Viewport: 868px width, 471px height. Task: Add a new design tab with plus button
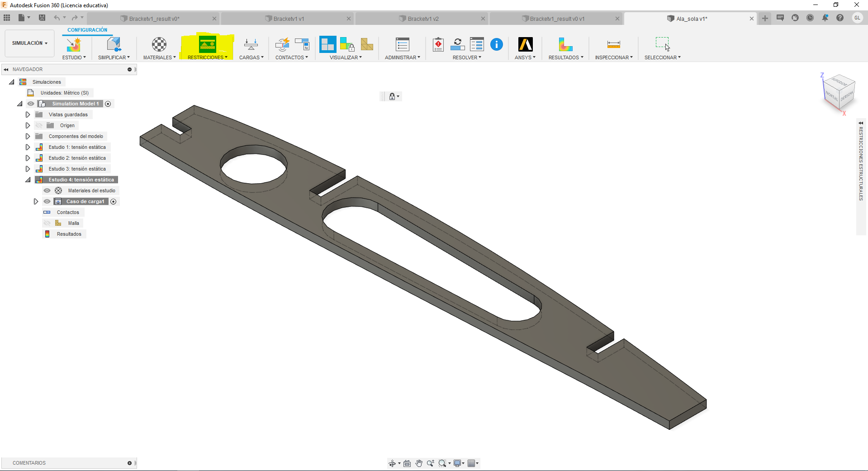click(765, 18)
